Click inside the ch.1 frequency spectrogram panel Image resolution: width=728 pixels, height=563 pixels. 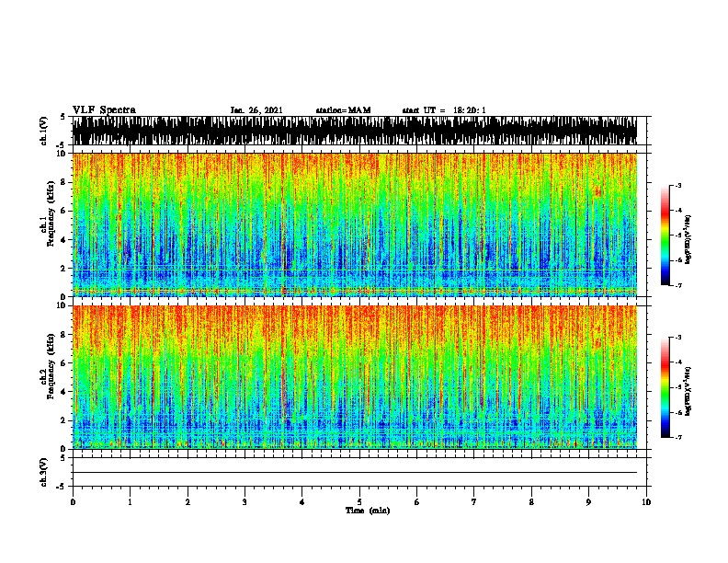point(354,224)
